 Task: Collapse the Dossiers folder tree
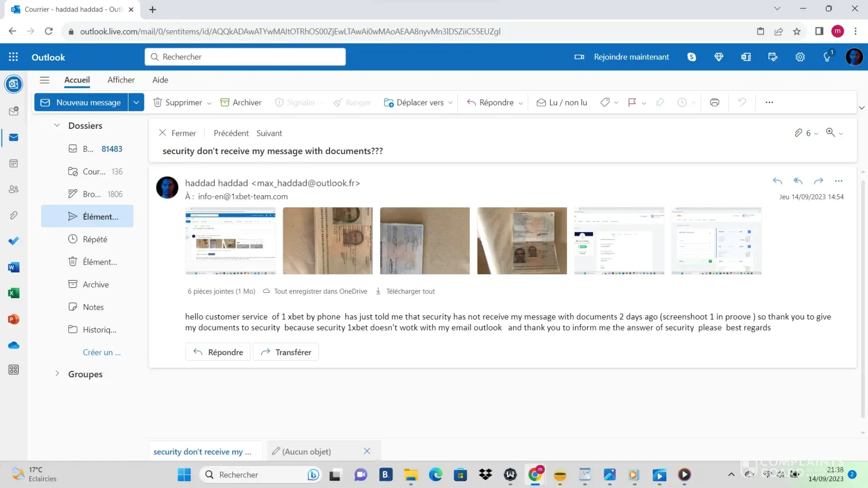point(57,125)
